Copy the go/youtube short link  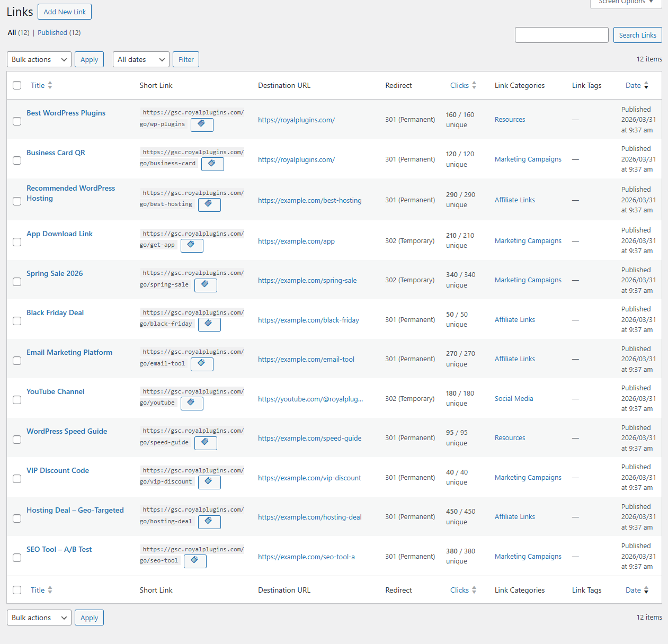[x=192, y=403]
